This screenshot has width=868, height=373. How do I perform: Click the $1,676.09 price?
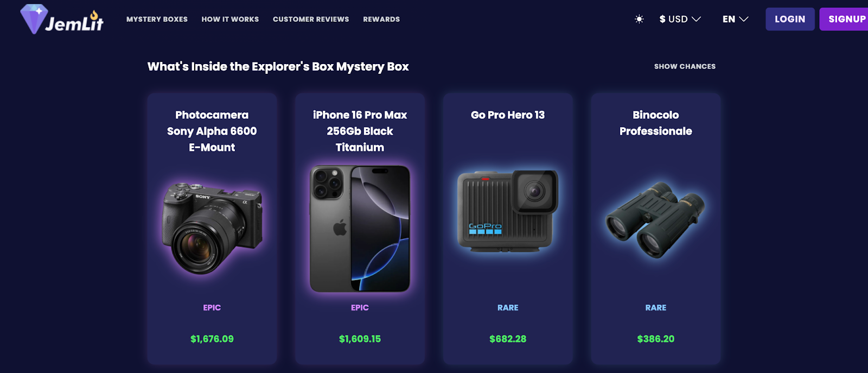click(212, 339)
